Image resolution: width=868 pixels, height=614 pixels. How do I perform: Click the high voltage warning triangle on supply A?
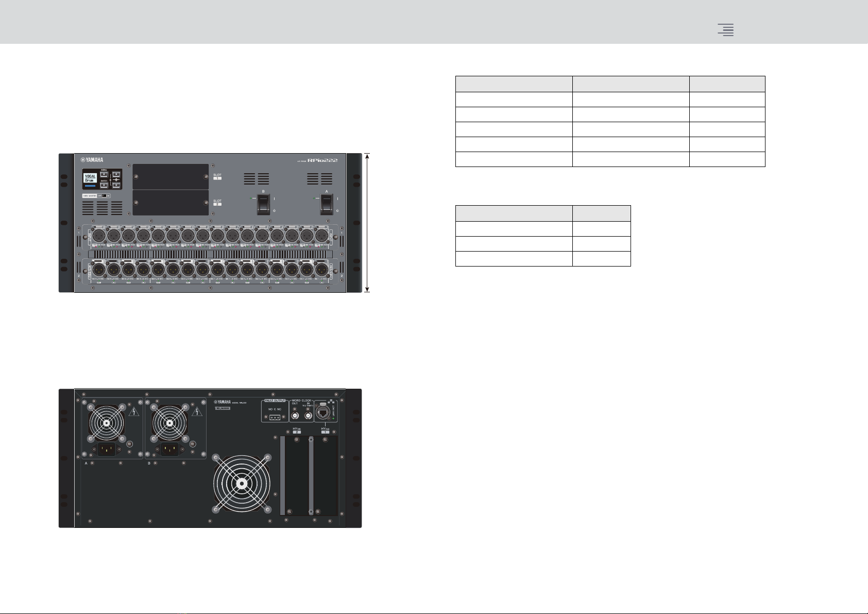point(134,412)
